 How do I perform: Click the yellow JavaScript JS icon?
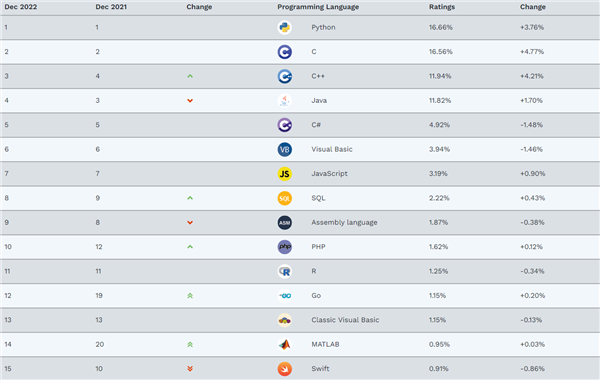tap(284, 174)
